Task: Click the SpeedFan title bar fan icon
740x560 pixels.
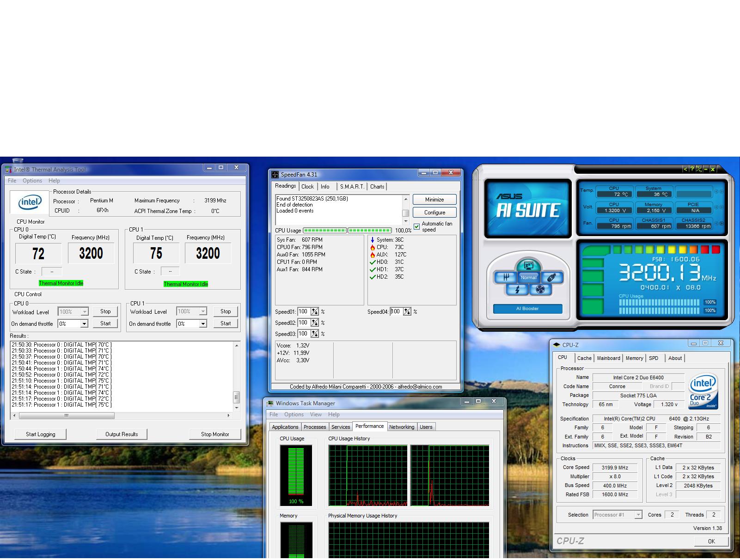Action: [x=275, y=174]
